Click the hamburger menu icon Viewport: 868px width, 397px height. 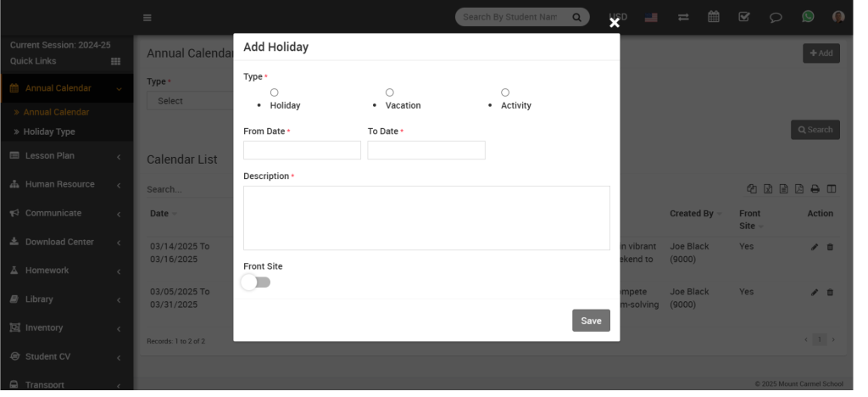tap(147, 17)
